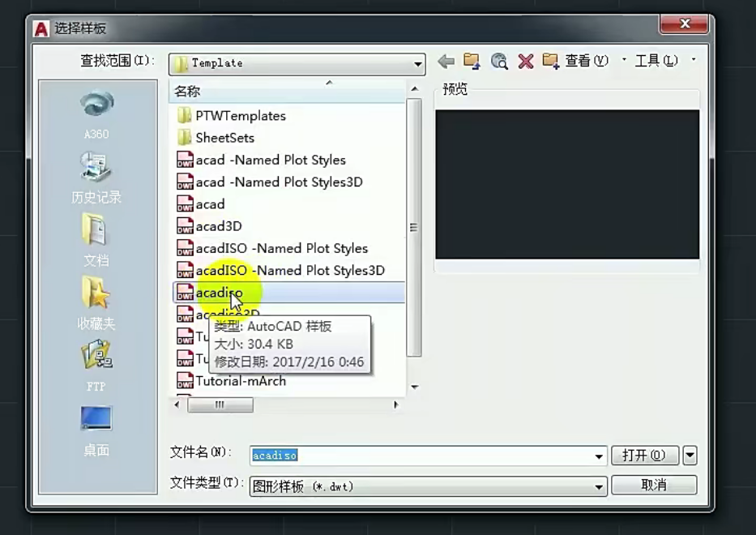Open 收藏夹 favorites in sidebar
The width and height of the screenshot is (756, 535).
pos(96,303)
